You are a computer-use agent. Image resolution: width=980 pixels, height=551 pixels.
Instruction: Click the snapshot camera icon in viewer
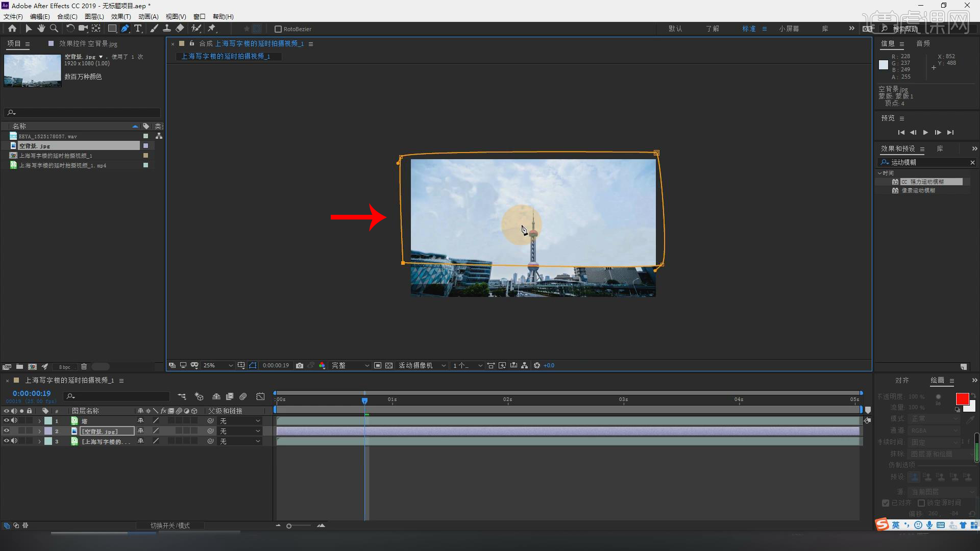tap(300, 365)
